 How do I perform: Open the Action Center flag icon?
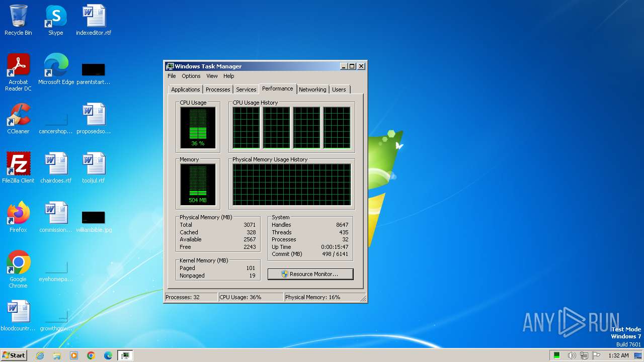[596, 355]
